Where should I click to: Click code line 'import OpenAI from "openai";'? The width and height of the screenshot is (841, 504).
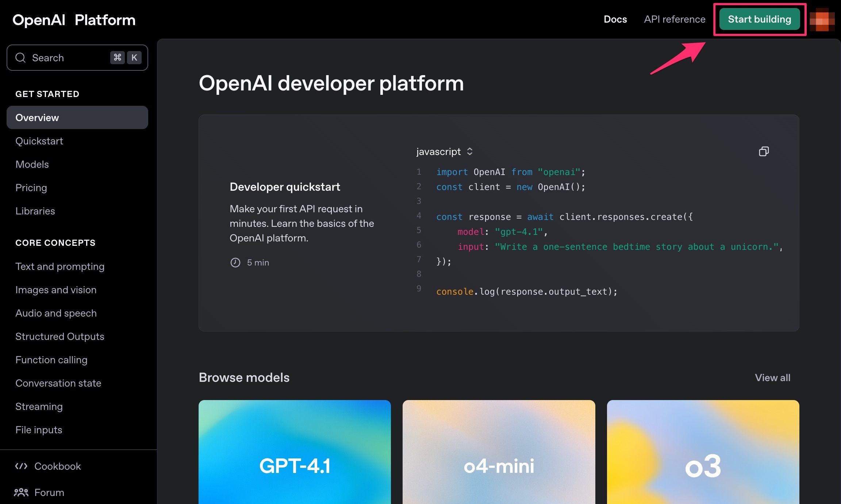[x=511, y=172]
